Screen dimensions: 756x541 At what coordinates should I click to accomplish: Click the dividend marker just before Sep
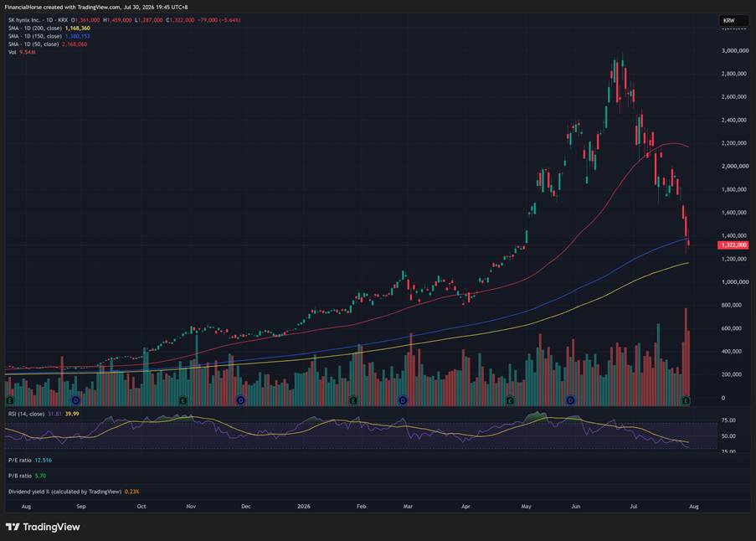[75, 400]
